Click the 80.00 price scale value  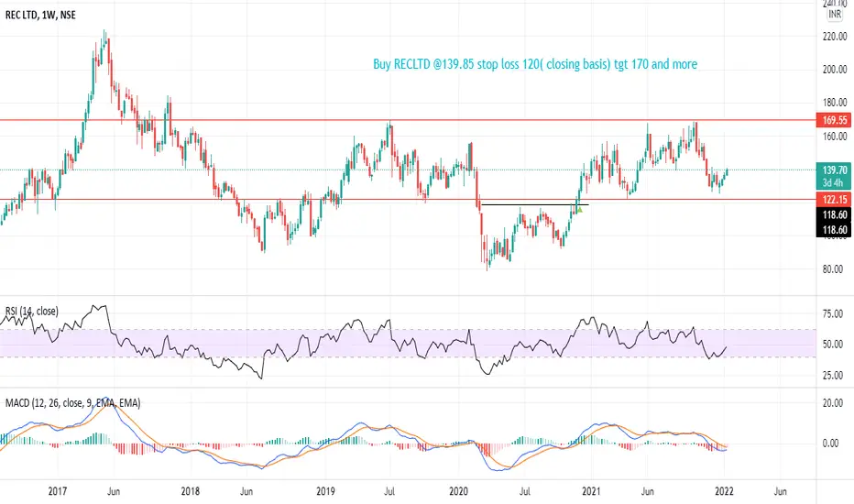coord(835,269)
